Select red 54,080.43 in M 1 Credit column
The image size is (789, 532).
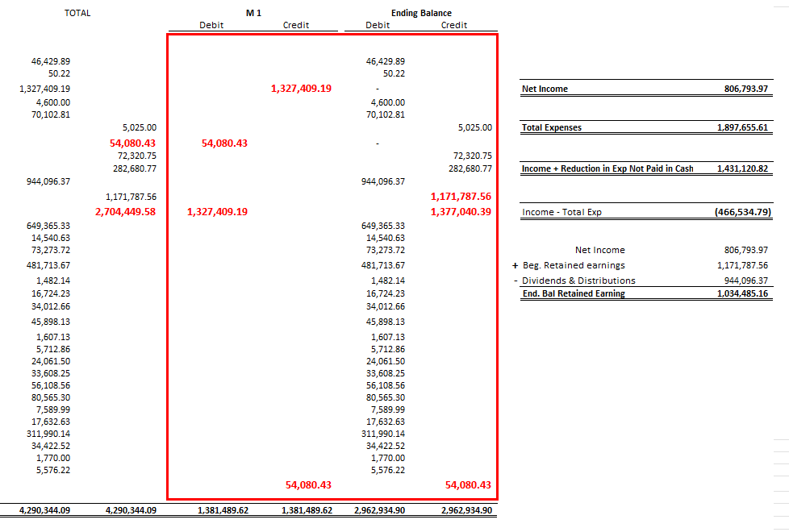tap(308, 485)
